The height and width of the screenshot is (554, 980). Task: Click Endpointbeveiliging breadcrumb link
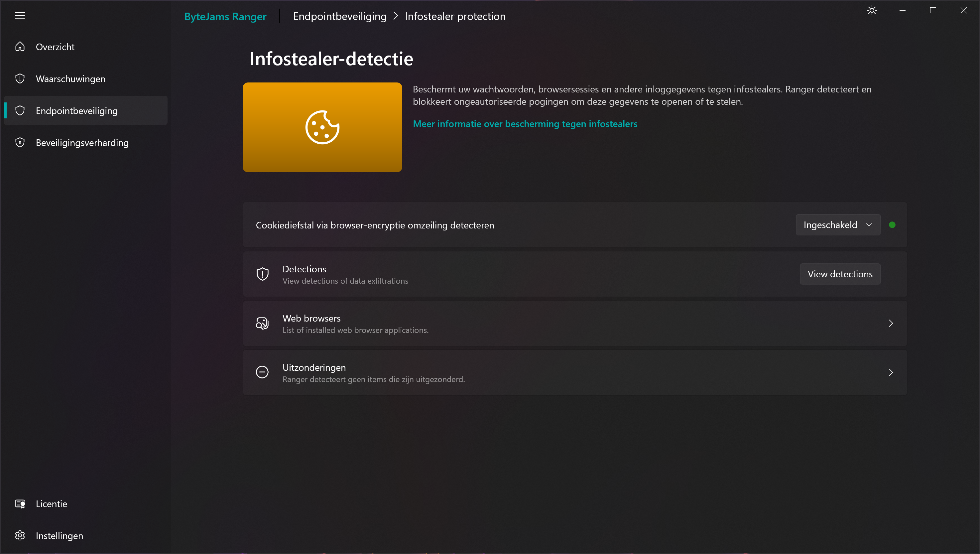pyautogui.click(x=340, y=16)
